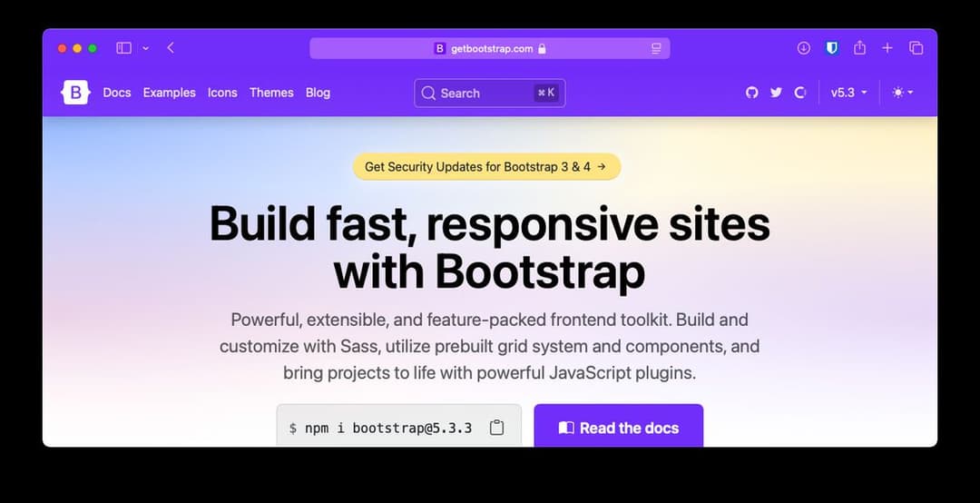This screenshot has height=503, width=980.
Task: Show tab overview icon
Action: [x=916, y=48]
